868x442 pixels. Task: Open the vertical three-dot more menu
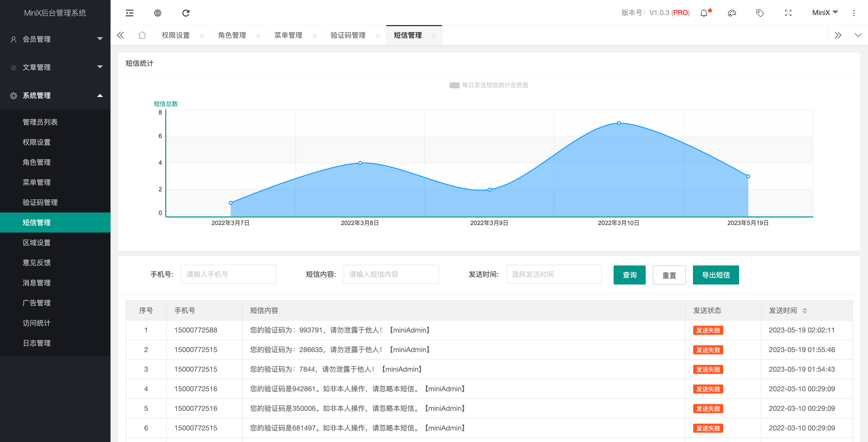(x=854, y=13)
